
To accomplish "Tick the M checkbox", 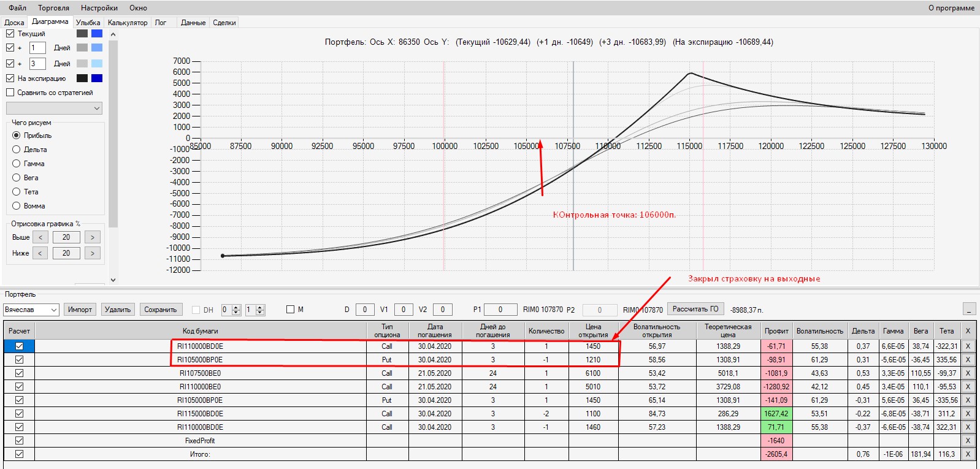I will [291, 310].
